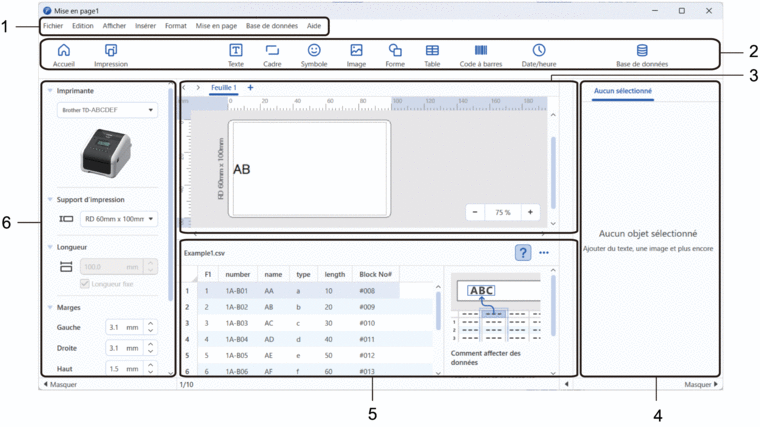Insert an Image object
Viewport: 760px width, 427px height.
[356, 54]
